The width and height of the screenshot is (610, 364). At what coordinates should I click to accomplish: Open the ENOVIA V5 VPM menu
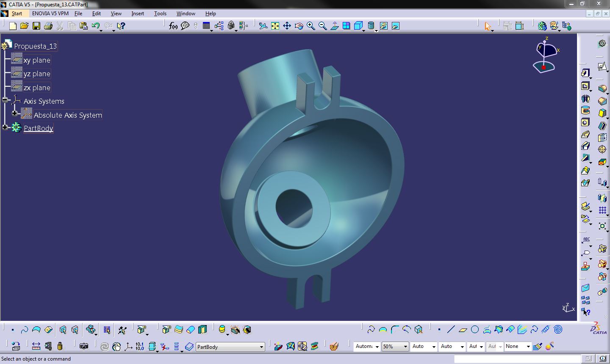(50, 14)
